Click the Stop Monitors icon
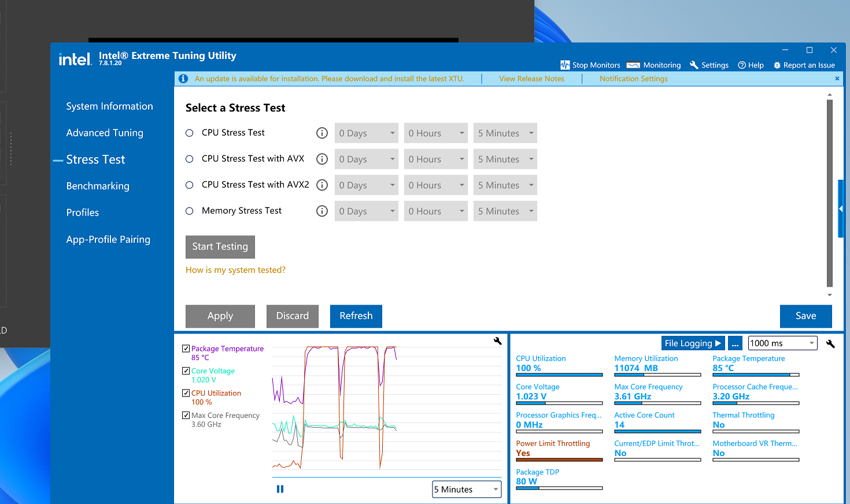This screenshot has width=850, height=504. click(565, 65)
